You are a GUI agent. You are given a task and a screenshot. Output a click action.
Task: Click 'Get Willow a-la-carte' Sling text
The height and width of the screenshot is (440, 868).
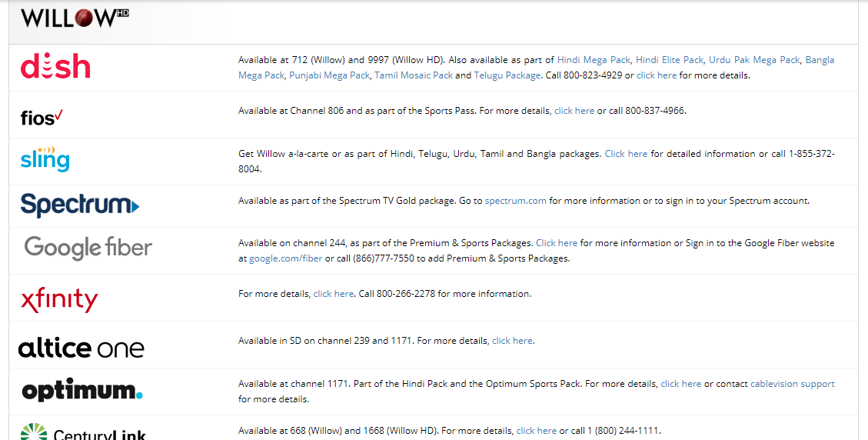point(284,154)
